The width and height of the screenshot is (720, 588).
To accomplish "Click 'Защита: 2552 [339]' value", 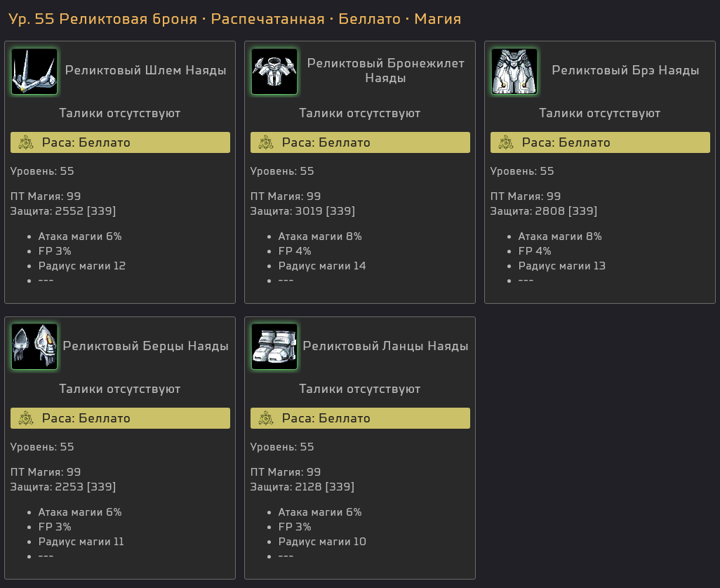I will click(63, 211).
